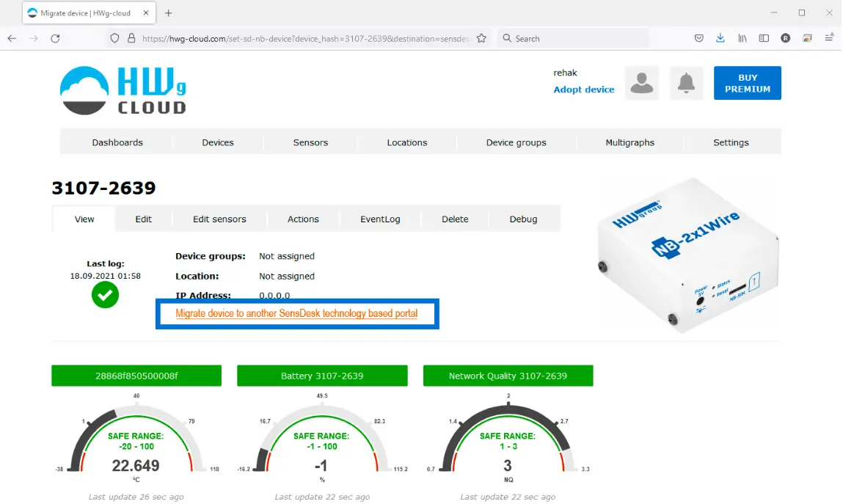Click the HWg Cloud logo
Image resolution: width=843 pixels, height=504 pixels.
(123, 90)
